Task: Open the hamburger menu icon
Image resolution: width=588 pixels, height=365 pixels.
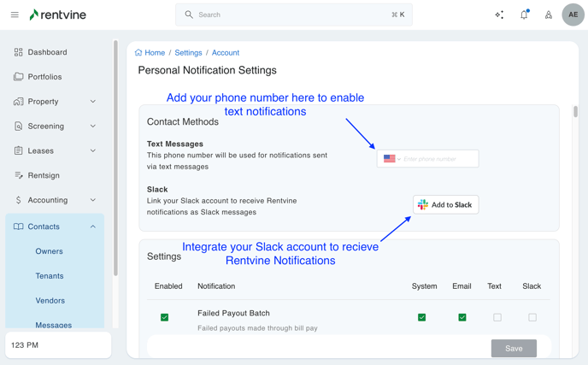Action: tap(15, 15)
